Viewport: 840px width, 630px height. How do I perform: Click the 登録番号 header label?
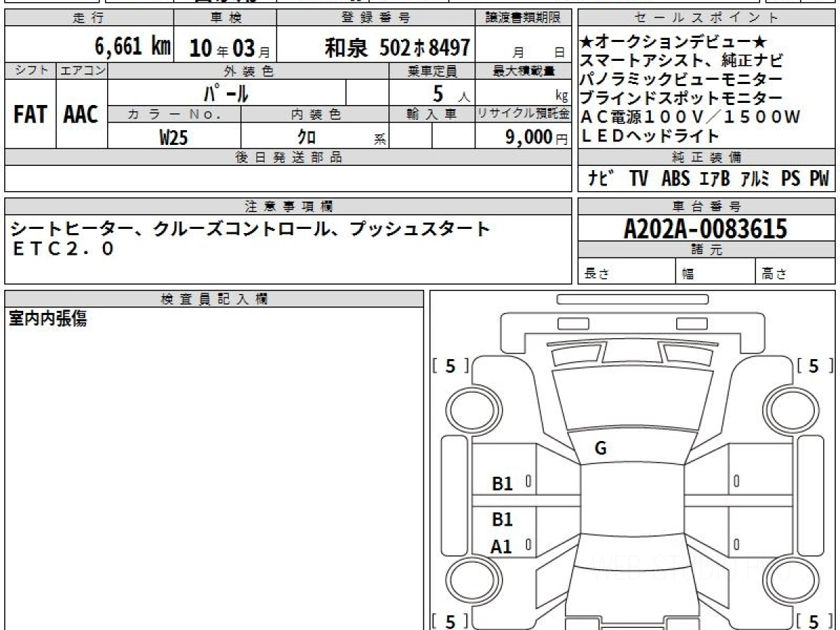tap(377, 18)
